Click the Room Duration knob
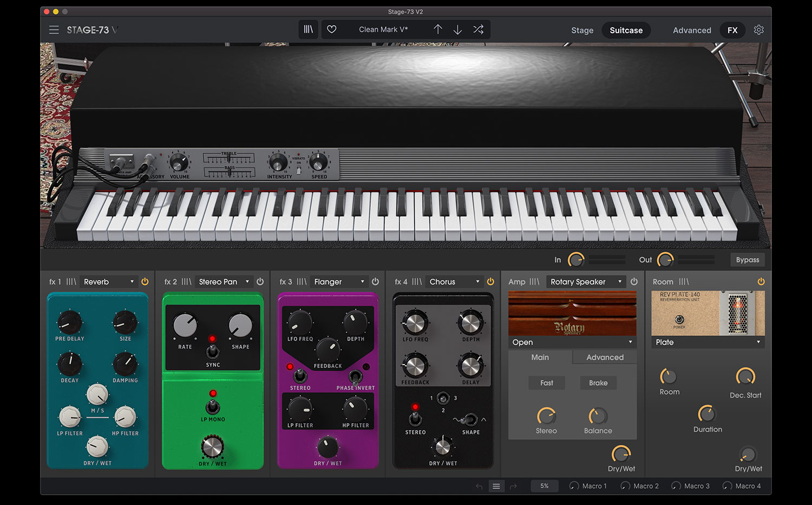 [706, 414]
